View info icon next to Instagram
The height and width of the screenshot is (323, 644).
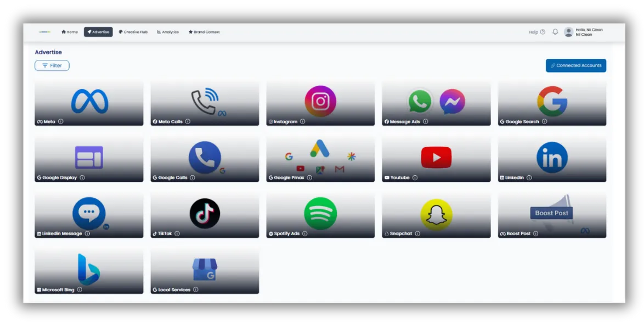tap(303, 121)
